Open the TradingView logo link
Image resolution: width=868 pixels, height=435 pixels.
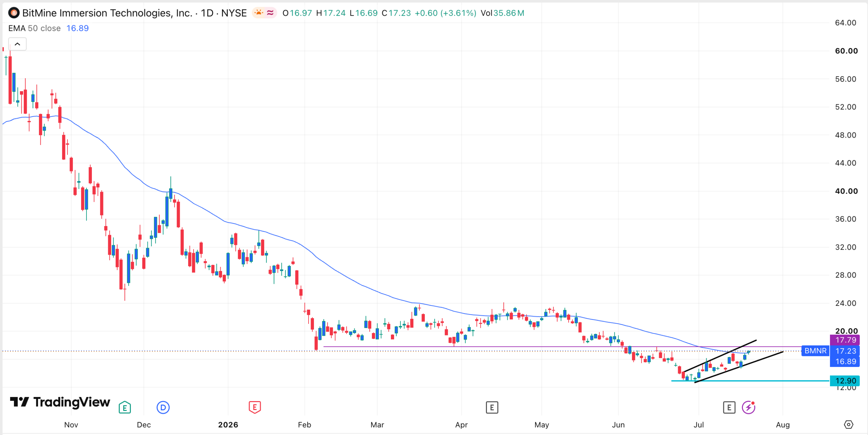tap(60, 402)
